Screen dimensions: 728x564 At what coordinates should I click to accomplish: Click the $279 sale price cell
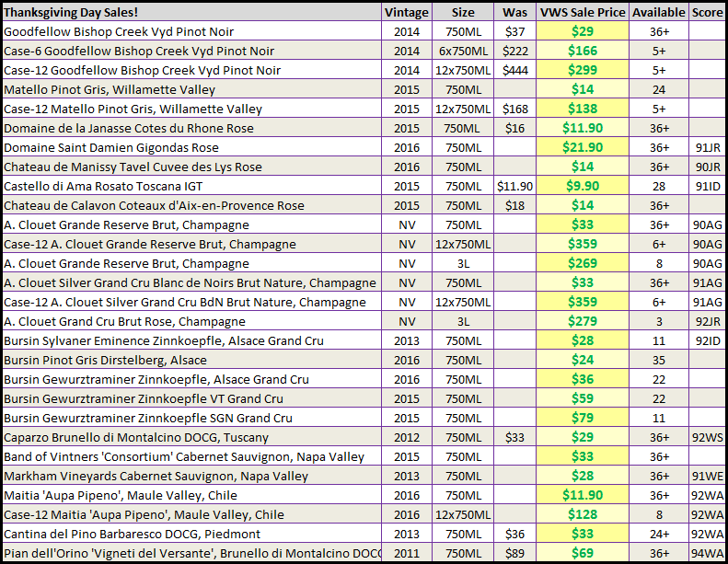point(583,322)
